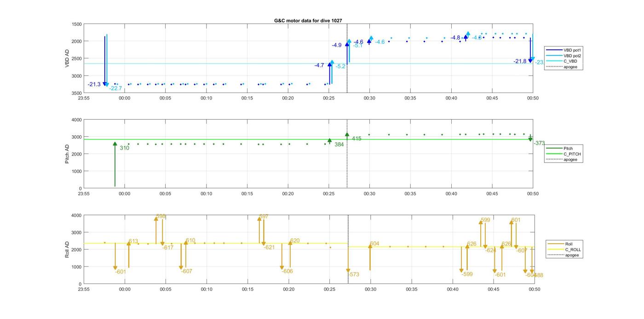Click the apogee dotted line in the VBD plot
The image size is (644, 319).
point(347,58)
